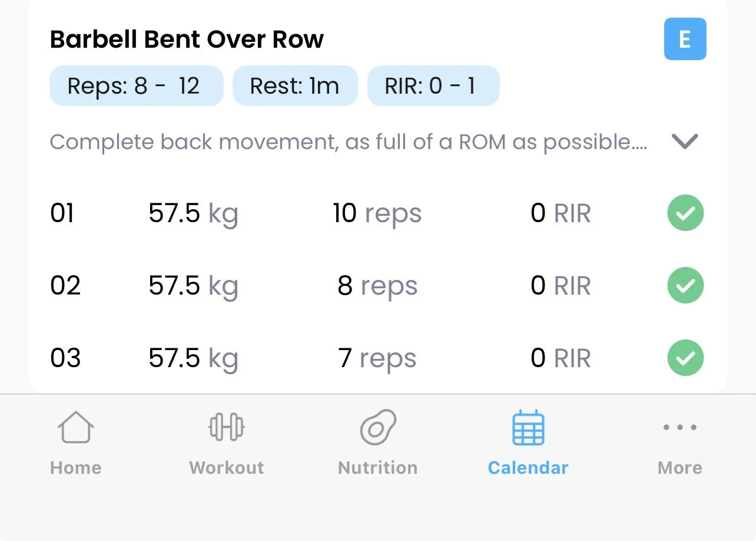Image resolution: width=756 pixels, height=541 pixels.
Task: Open the Barbell Bent Over Row title
Action: tap(187, 39)
